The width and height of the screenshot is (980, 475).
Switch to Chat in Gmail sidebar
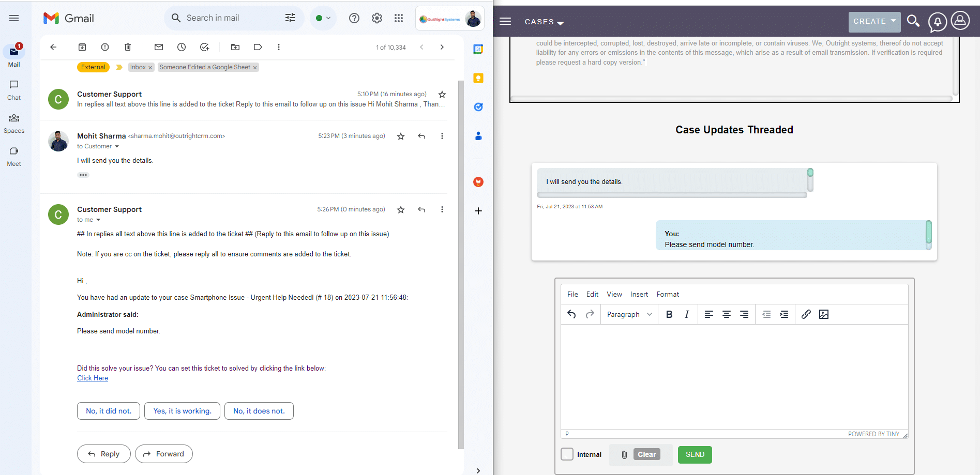click(x=14, y=90)
